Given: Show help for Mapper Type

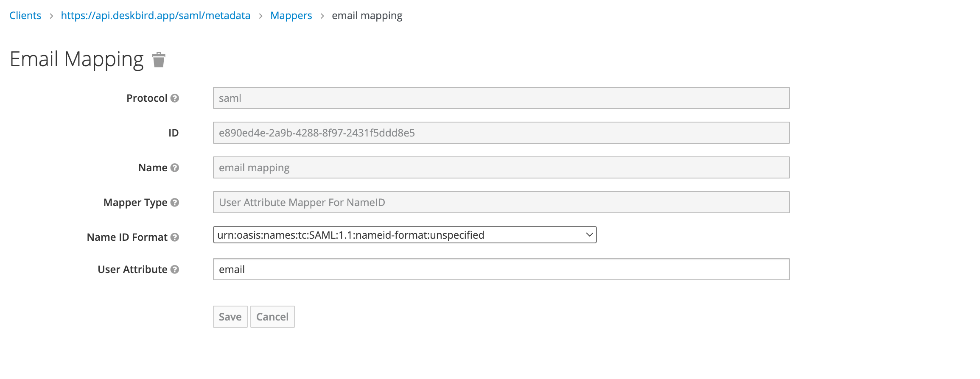Looking at the screenshot, I should (x=175, y=203).
